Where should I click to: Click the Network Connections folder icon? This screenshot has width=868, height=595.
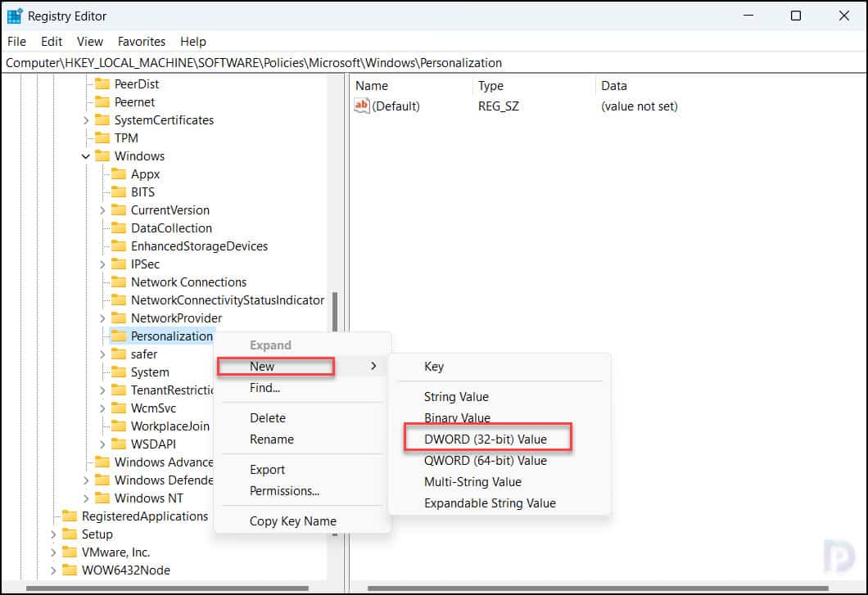119,282
